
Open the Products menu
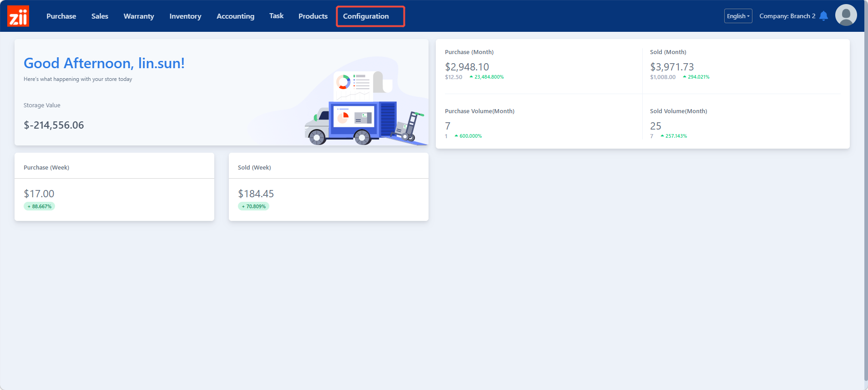coord(313,16)
